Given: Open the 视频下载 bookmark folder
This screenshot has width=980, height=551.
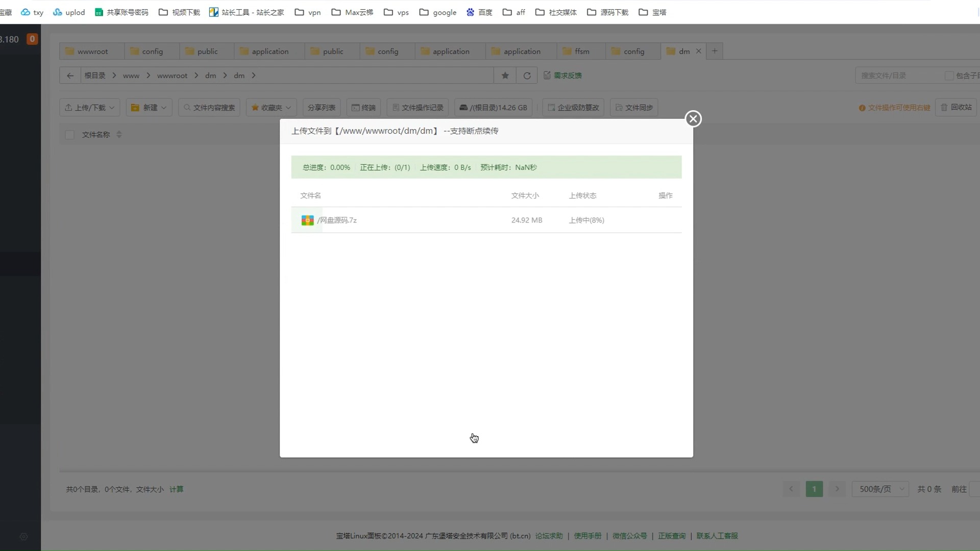Looking at the screenshot, I should (x=179, y=12).
